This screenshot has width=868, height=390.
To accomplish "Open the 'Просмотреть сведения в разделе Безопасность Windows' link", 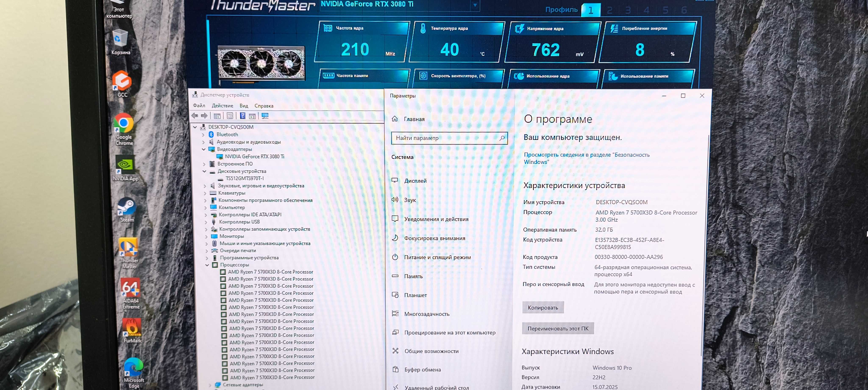I will (x=587, y=158).
